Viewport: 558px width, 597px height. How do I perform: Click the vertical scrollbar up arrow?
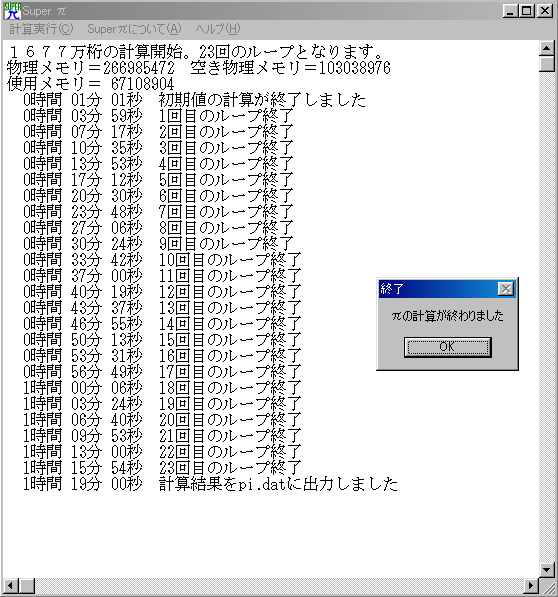click(547, 48)
